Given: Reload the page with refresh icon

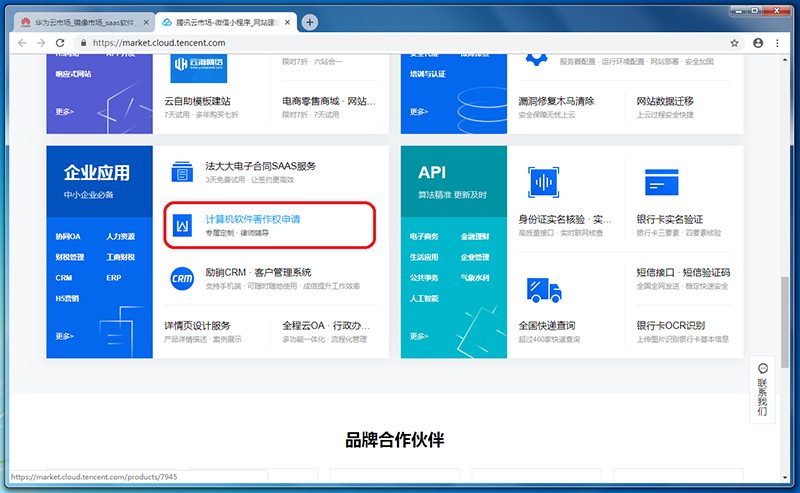Looking at the screenshot, I should 60,43.
